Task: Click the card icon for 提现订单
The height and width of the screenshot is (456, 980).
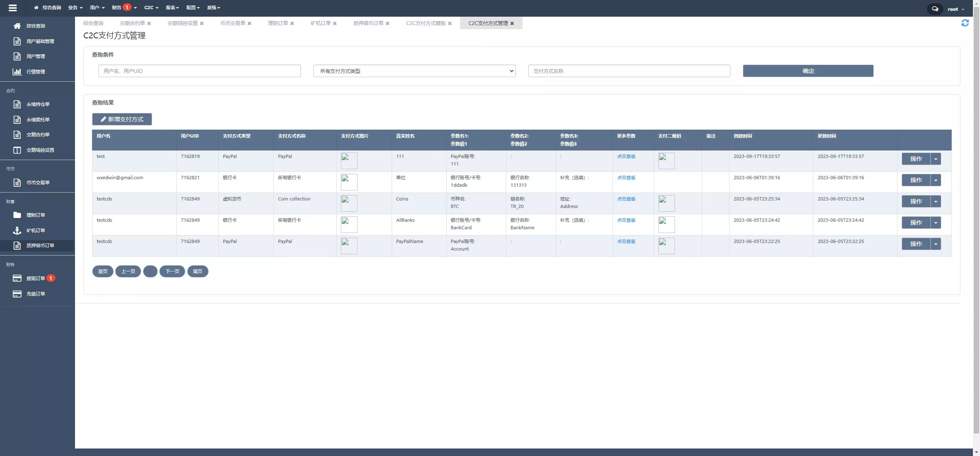Action: click(17, 278)
